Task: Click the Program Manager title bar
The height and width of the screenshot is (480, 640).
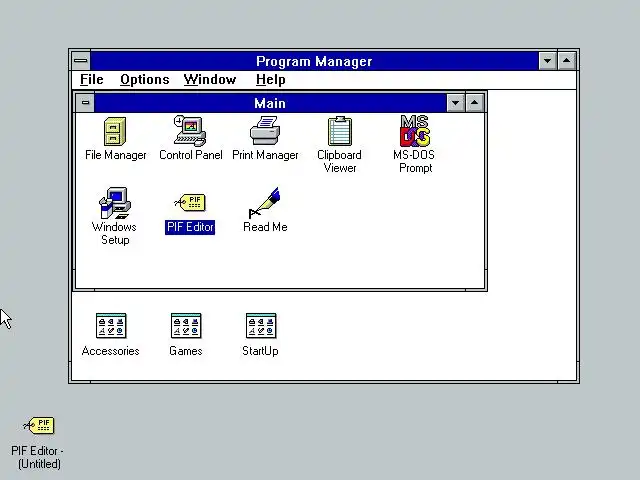Action: 314,61
